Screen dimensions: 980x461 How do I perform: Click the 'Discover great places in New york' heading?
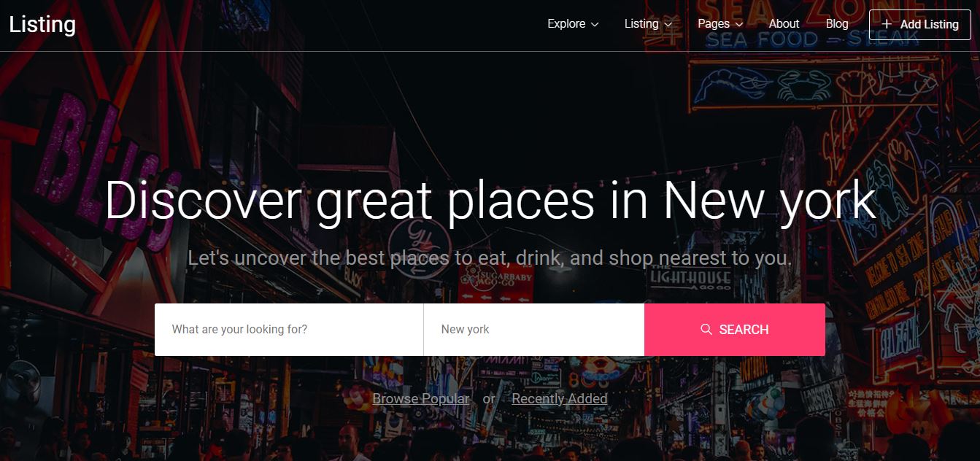click(x=490, y=201)
